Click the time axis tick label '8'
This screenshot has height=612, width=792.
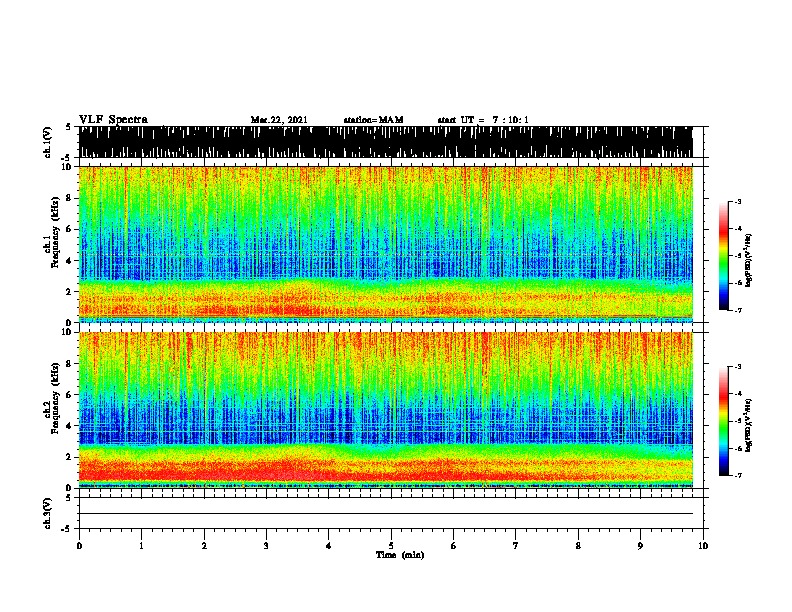pos(578,546)
